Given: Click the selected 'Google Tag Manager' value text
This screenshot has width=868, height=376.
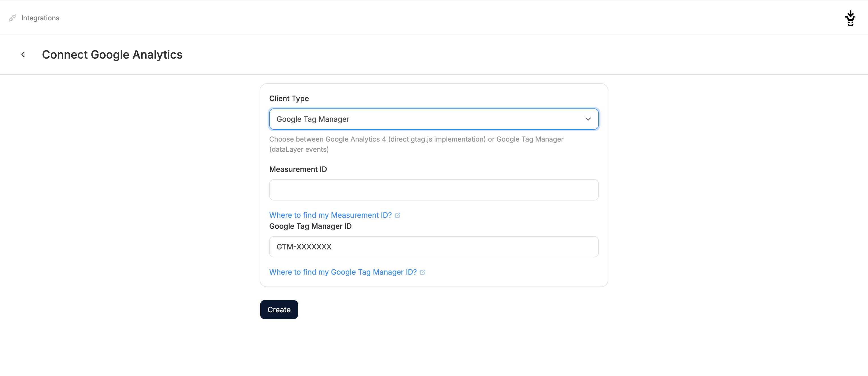Looking at the screenshot, I should click(x=312, y=119).
